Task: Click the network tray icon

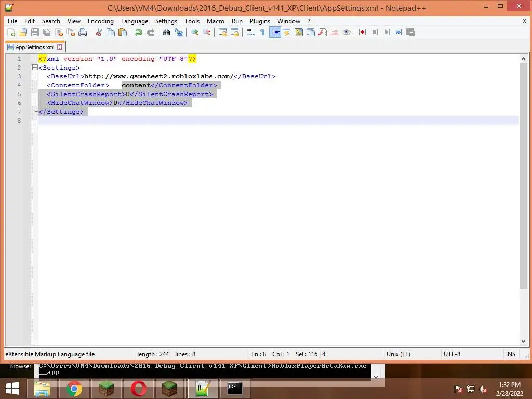Action: tap(471, 389)
